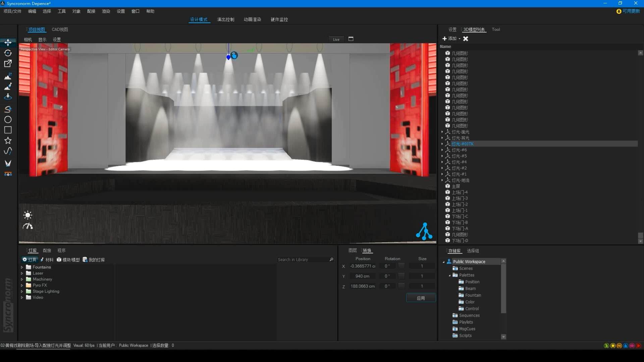Expand the Stage Lighting library folder
Viewport: 644px width, 362px height.
tap(22, 292)
